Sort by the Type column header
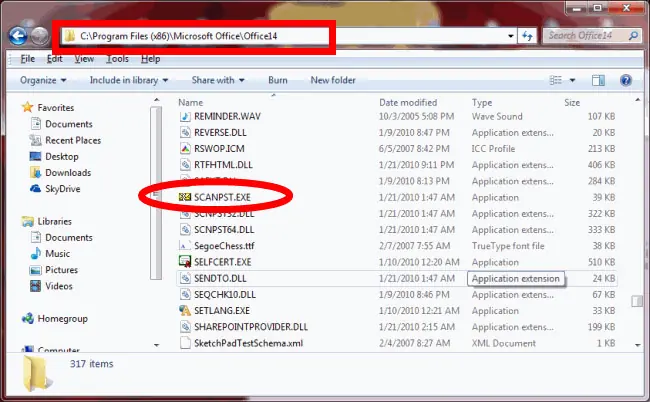 (x=482, y=102)
